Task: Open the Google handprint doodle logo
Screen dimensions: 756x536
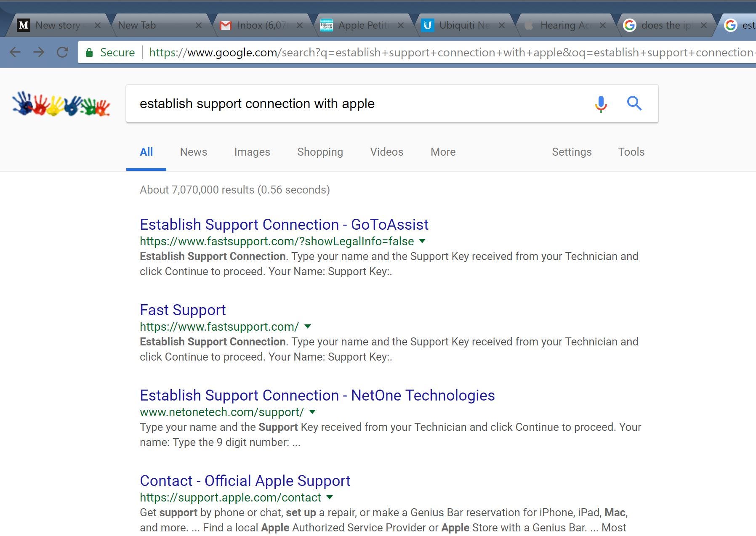Action: [x=61, y=103]
